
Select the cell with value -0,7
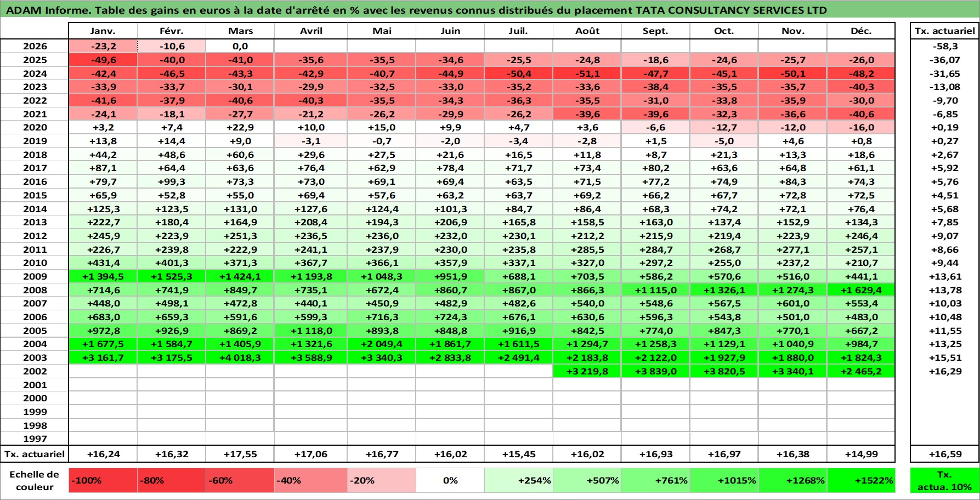382,141
